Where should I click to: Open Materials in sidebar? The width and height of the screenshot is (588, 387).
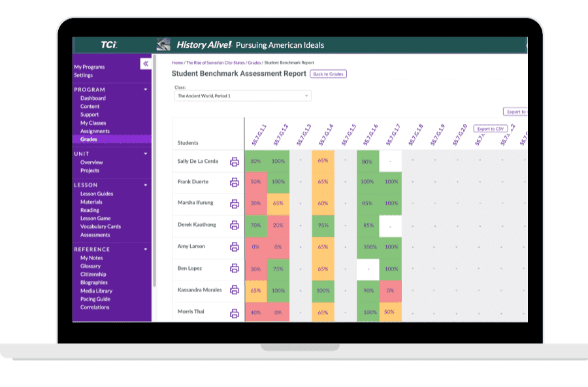[x=91, y=202]
